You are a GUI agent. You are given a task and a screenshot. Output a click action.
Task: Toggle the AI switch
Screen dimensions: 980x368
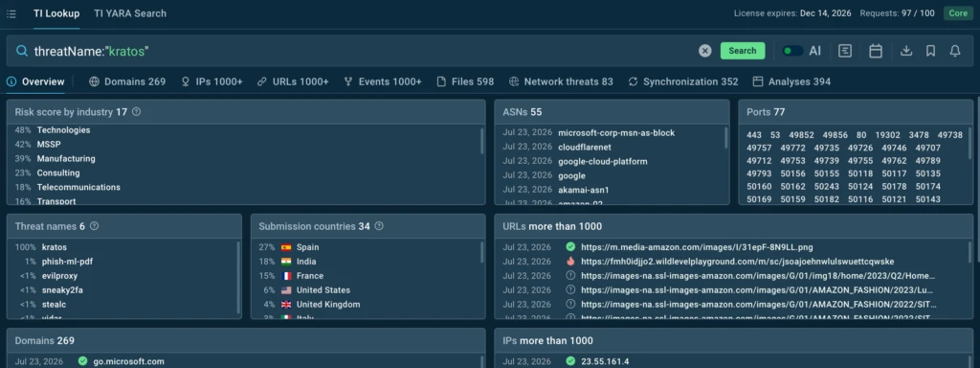pyautogui.click(x=792, y=52)
